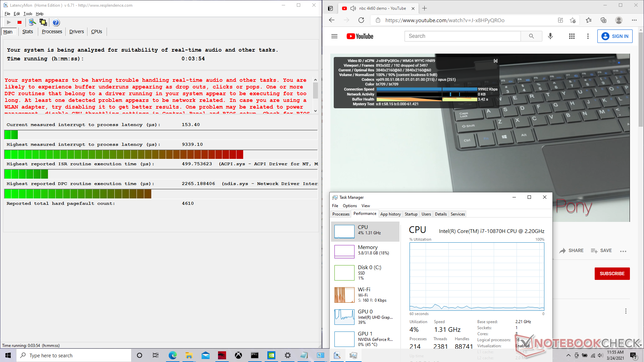This screenshot has width=644, height=362.
Task: Open LatencyMon options monitor-with-pen icon
Action: point(32,22)
